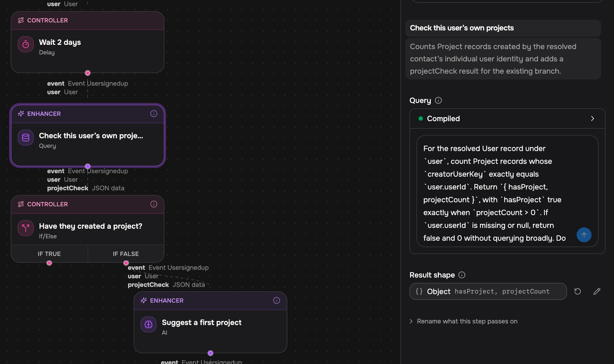The width and height of the screenshot is (614, 364).
Task: Open info on the selected Enhancer node
Action: 154,114
